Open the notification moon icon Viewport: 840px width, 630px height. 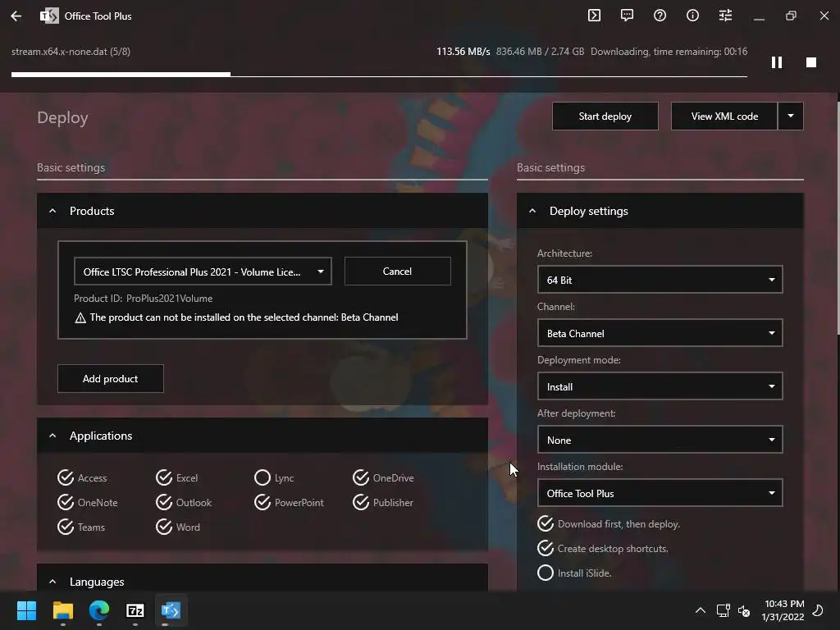[x=818, y=610]
